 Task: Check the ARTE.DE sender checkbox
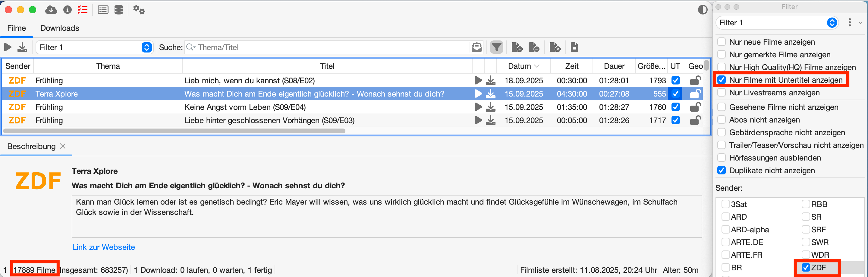pos(725,242)
